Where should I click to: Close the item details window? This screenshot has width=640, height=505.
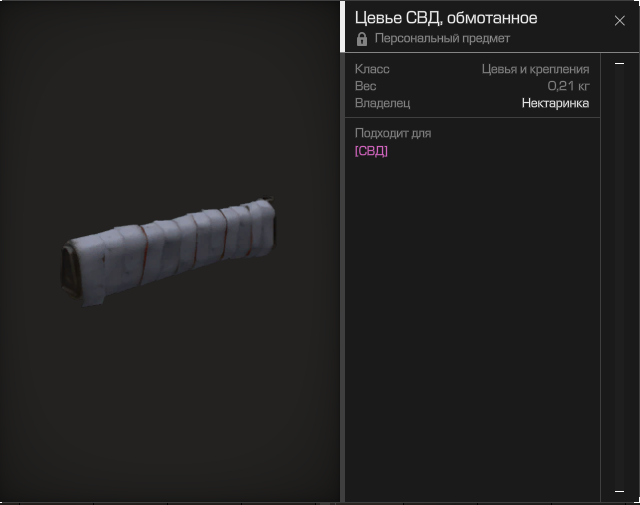tap(619, 20)
